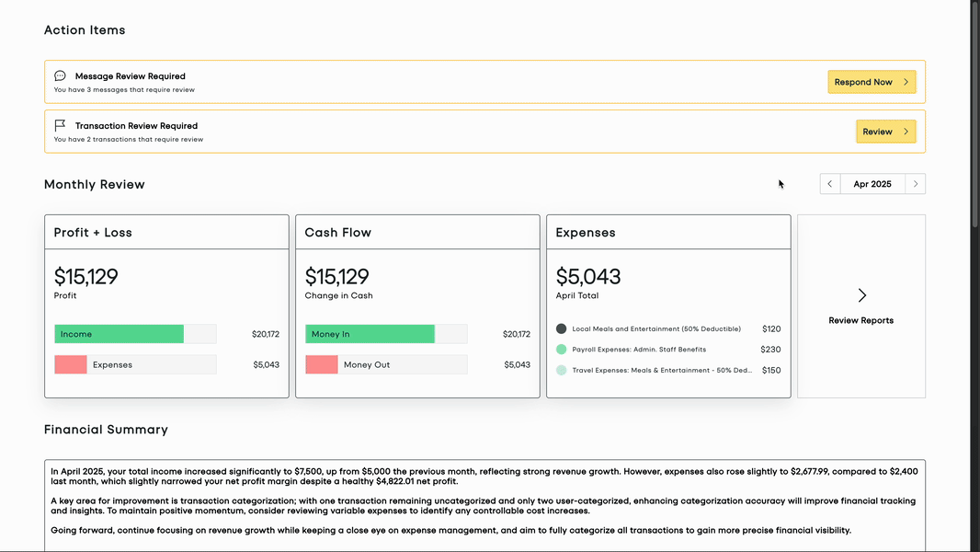
Task: Click the red Money Out bar
Action: point(322,364)
